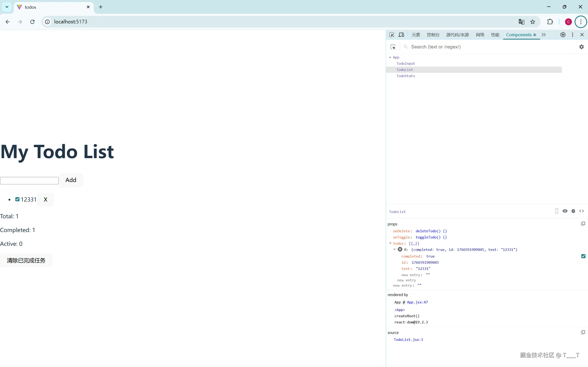The image size is (588, 367).
Task: Click 清除已完成任务 button
Action: pos(26,261)
